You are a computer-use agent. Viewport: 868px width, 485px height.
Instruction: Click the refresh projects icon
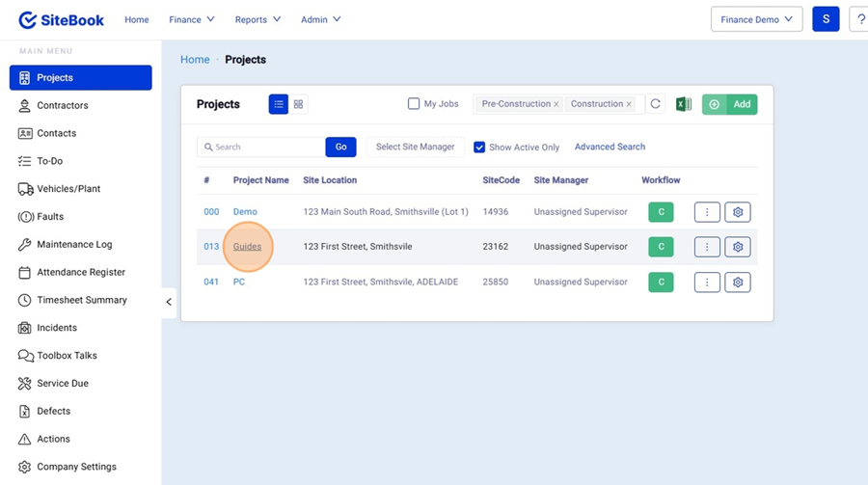click(656, 104)
